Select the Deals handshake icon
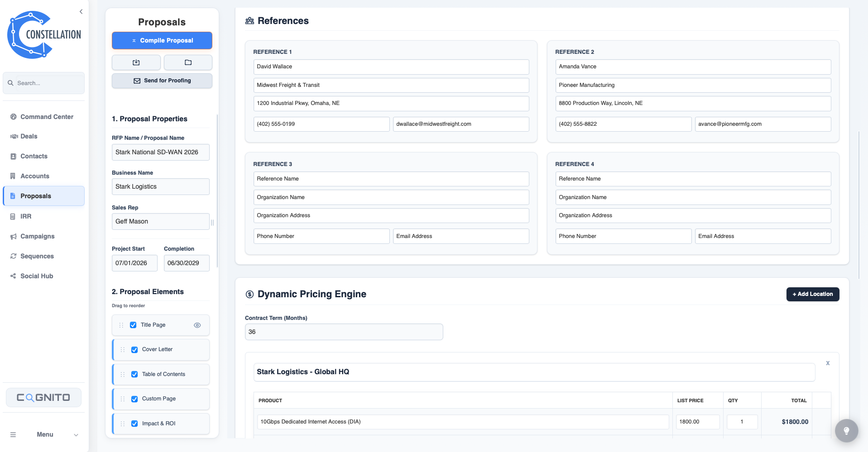This screenshot has width=868, height=452. pos(13,136)
